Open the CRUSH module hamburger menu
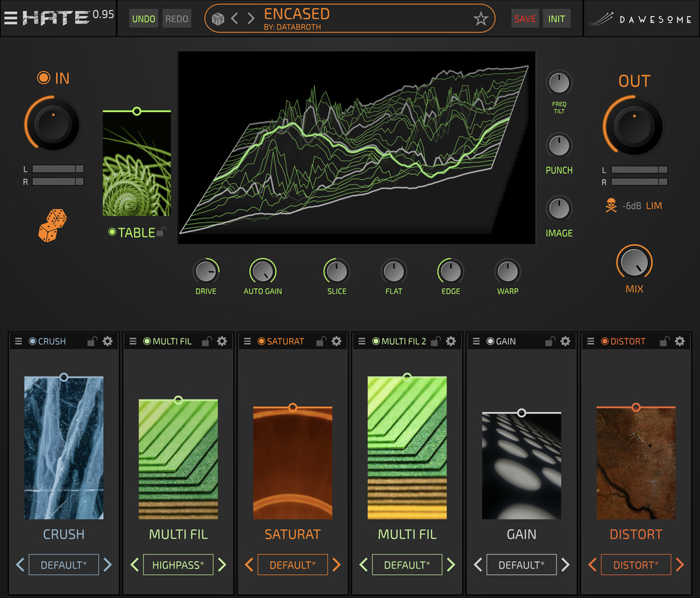 pyautogui.click(x=19, y=341)
